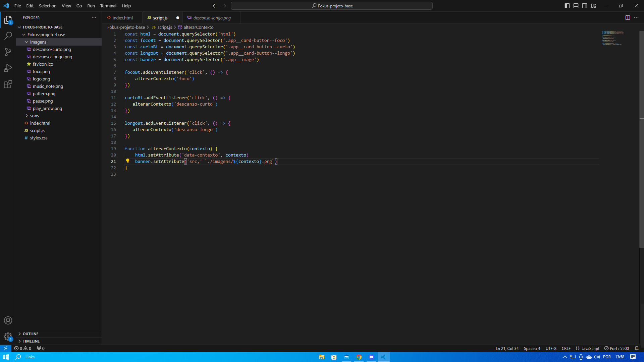
Task: Switch to descanso-longo.png tab
Action: click(212, 18)
